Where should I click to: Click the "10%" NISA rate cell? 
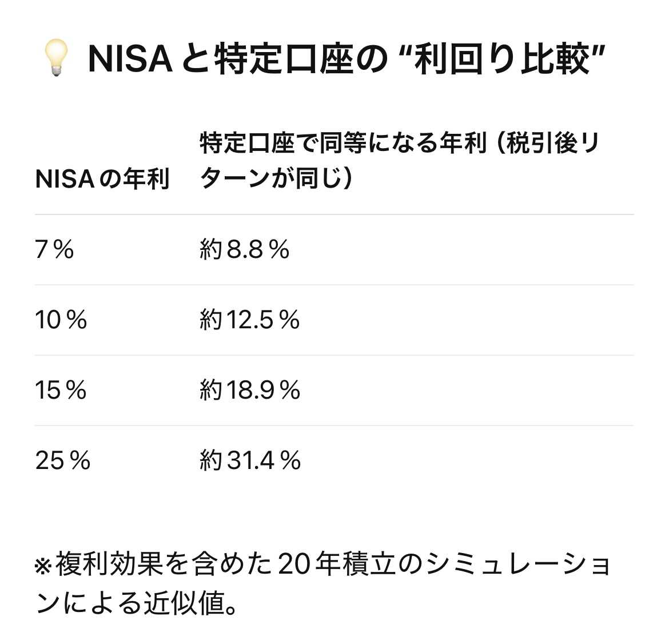coord(61,320)
